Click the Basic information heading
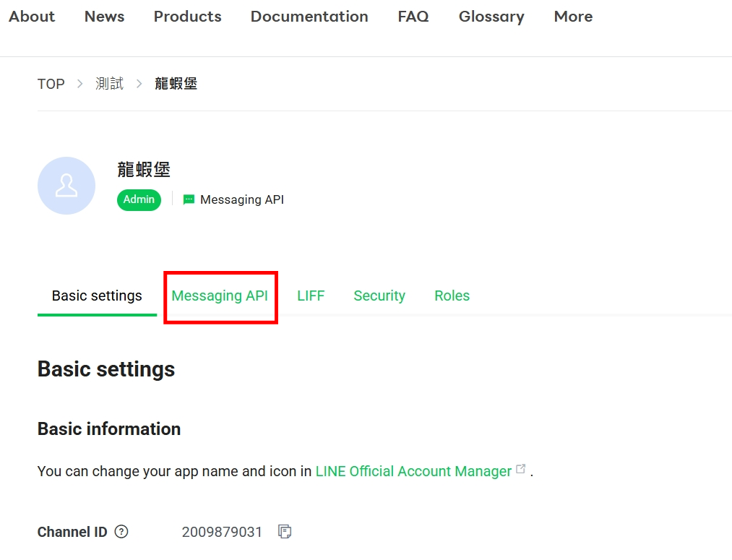This screenshot has width=732, height=560. point(109,429)
